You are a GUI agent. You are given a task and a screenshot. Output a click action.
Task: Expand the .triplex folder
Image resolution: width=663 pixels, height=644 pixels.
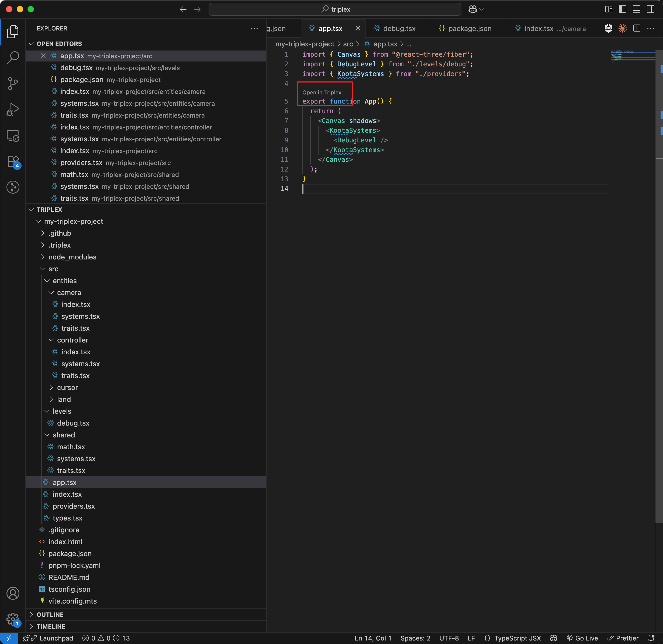click(x=43, y=245)
